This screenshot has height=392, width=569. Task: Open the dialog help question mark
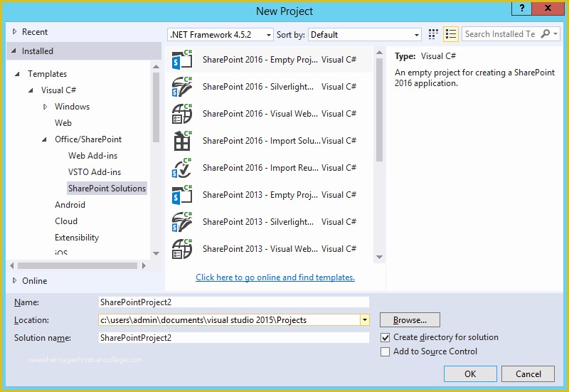point(521,9)
